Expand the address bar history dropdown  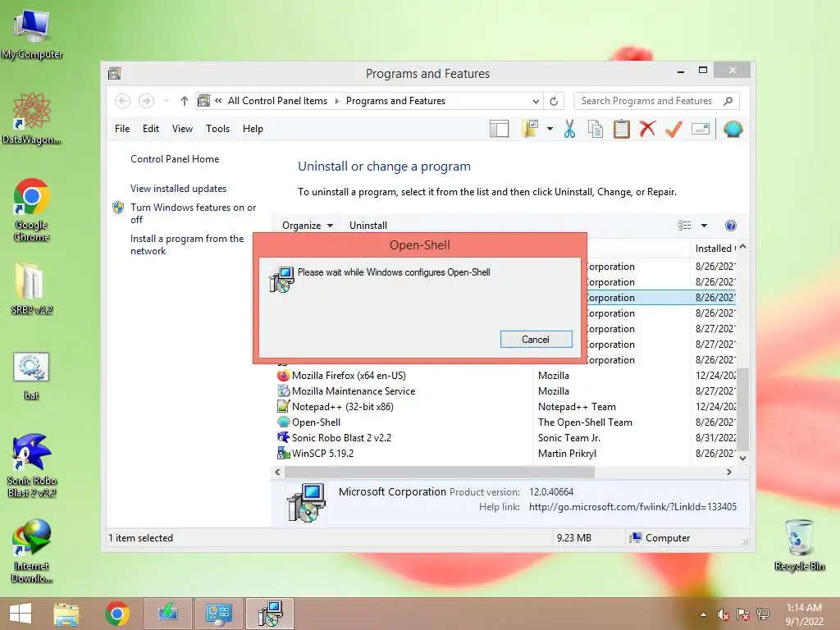click(x=536, y=101)
